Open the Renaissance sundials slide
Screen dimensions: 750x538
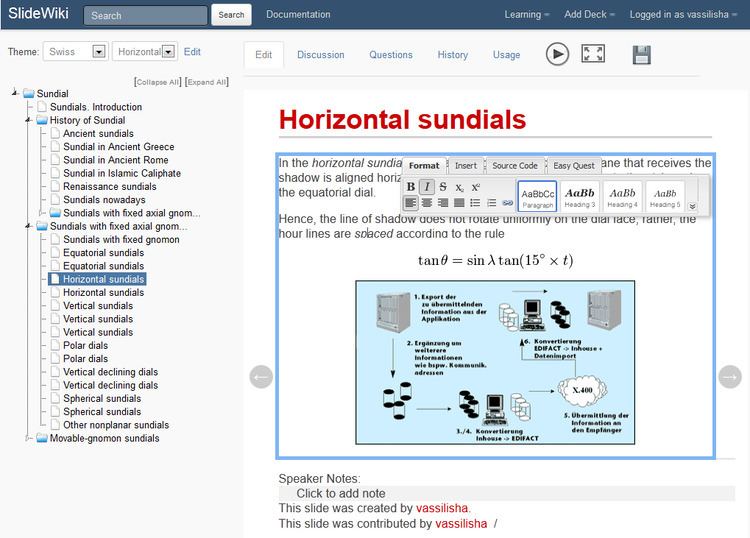110,187
